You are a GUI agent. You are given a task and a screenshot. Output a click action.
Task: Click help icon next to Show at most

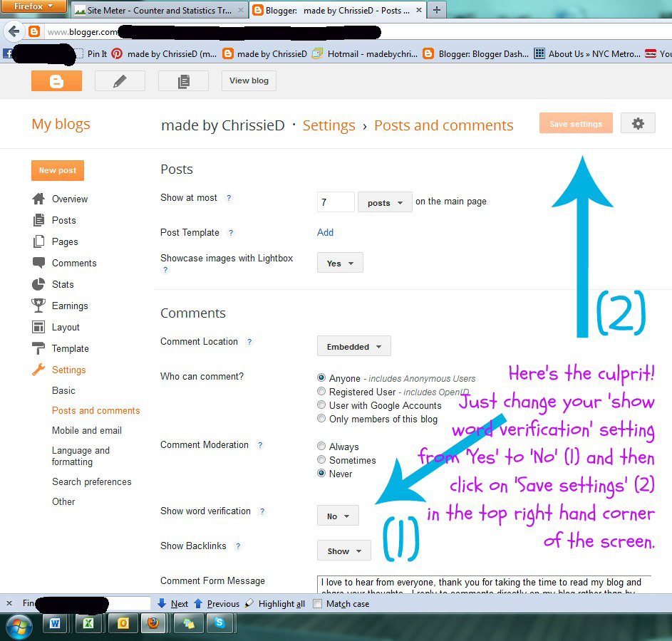tap(229, 198)
